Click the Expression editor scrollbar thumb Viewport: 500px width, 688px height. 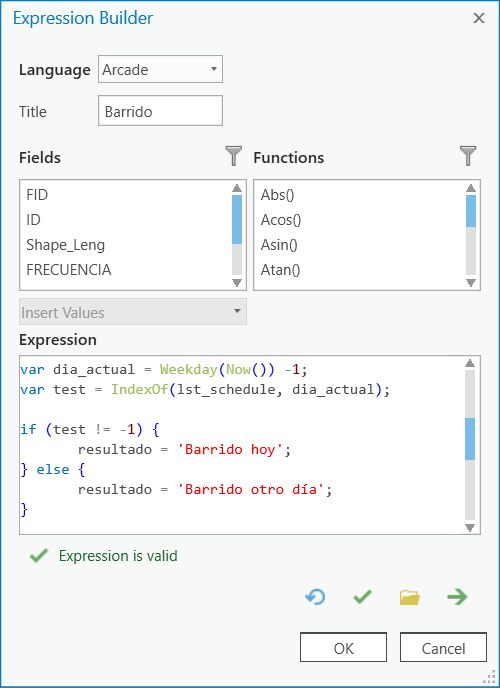click(x=470, y=439)
